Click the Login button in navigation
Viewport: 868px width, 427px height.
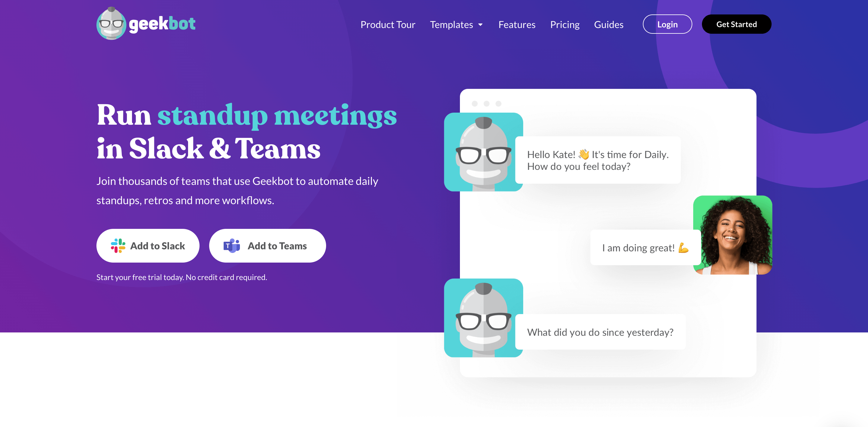click(667, 24)
